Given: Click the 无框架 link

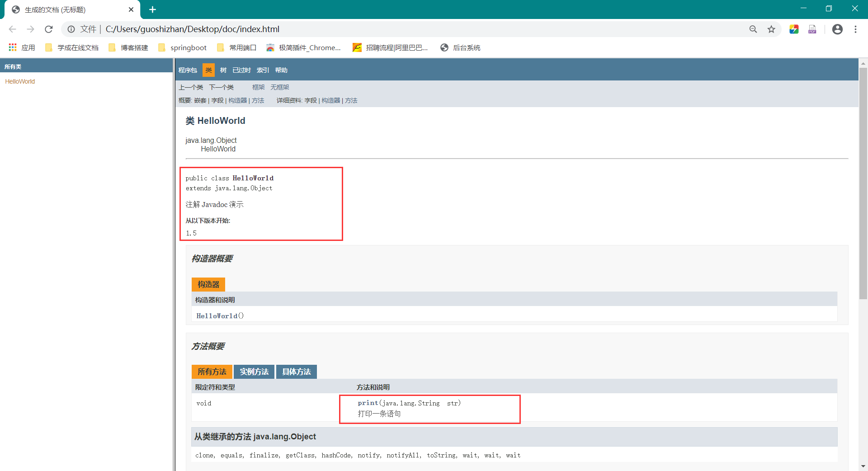Looking at the screenshot, I should click(280, 87).
